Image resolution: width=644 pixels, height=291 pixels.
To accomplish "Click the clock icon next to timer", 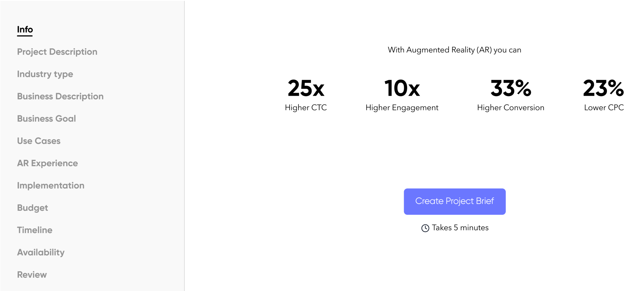I will [425, 228].
